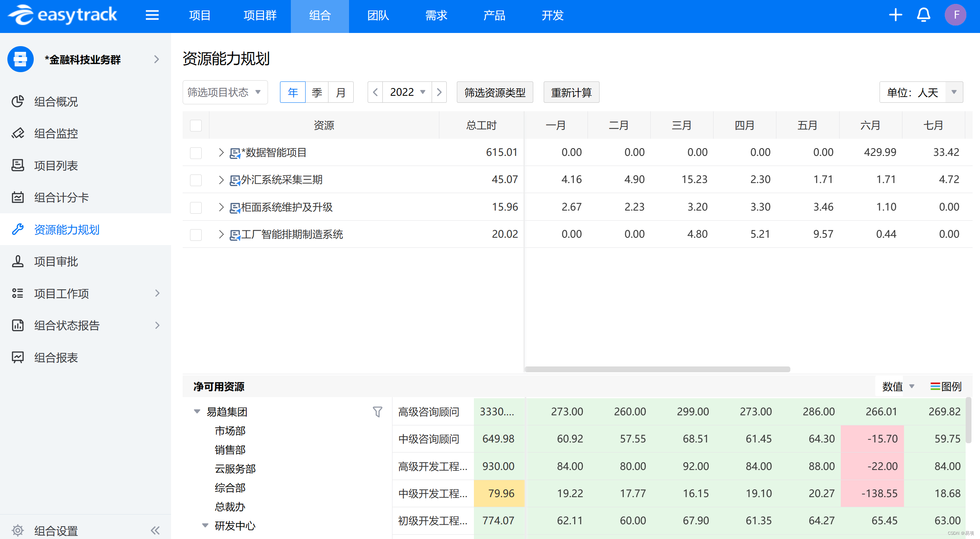Expand the 柜面系统维护及升级 row

click(x=221, y=207)
